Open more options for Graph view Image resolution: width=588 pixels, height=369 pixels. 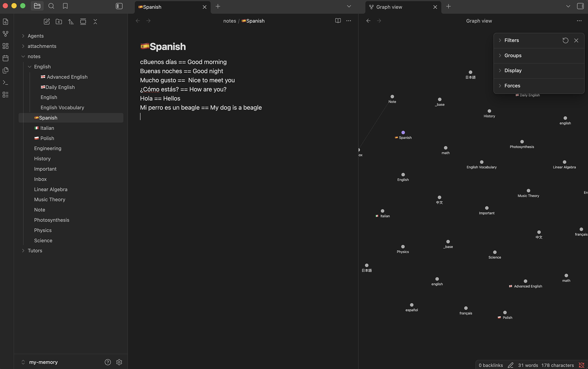tap(579, 21)
